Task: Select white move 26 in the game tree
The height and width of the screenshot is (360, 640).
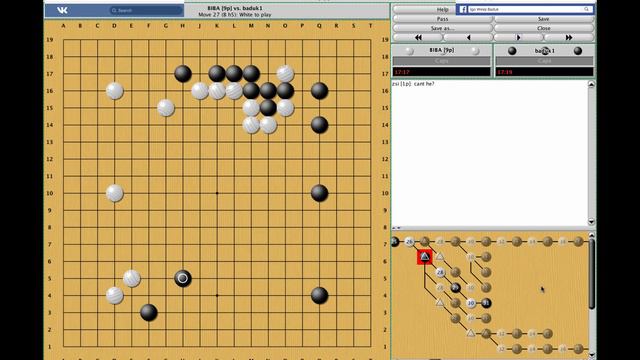Action: pos(409,242)
